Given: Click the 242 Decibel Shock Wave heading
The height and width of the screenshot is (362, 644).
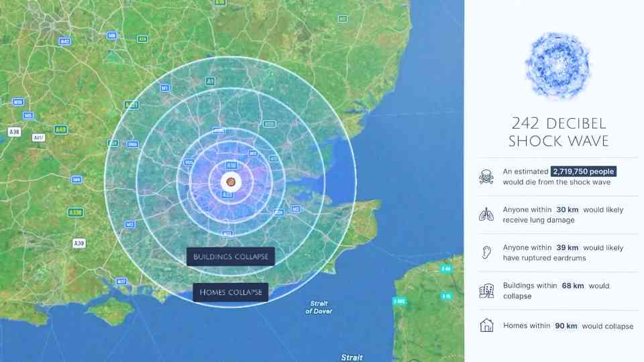Looking at the screenshot, I should point(558,132).
